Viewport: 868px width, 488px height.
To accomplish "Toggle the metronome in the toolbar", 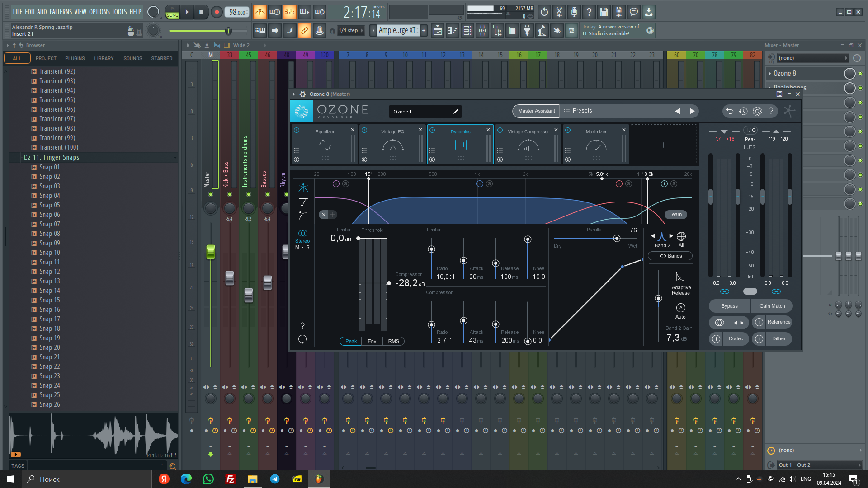I will tap(259, 12).
